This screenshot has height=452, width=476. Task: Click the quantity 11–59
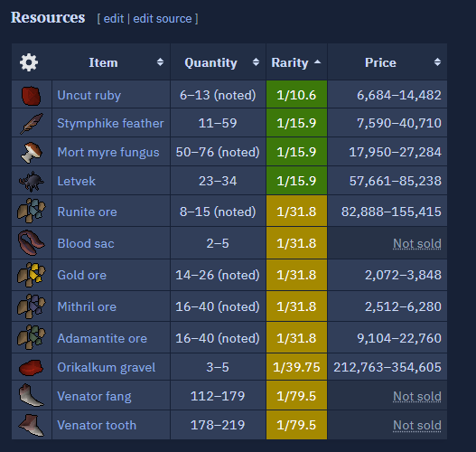pyautogui.click(x=218, y=123)
